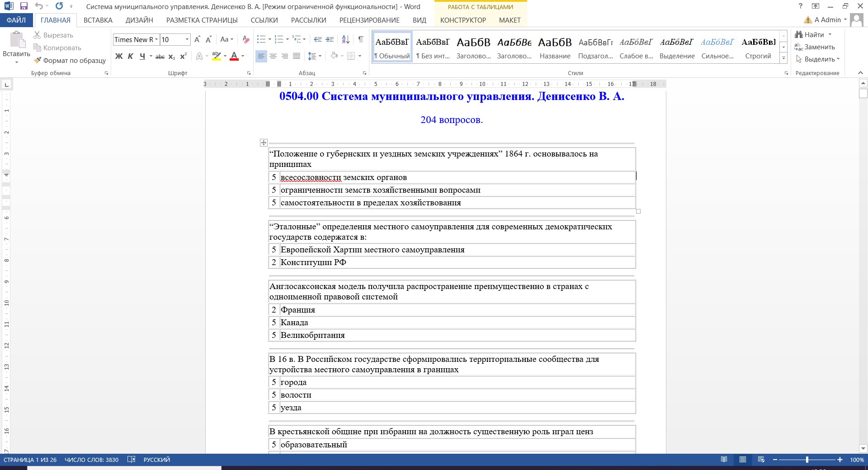Align text left
Viewport: 868px width, 470px height.
[261, 56]
